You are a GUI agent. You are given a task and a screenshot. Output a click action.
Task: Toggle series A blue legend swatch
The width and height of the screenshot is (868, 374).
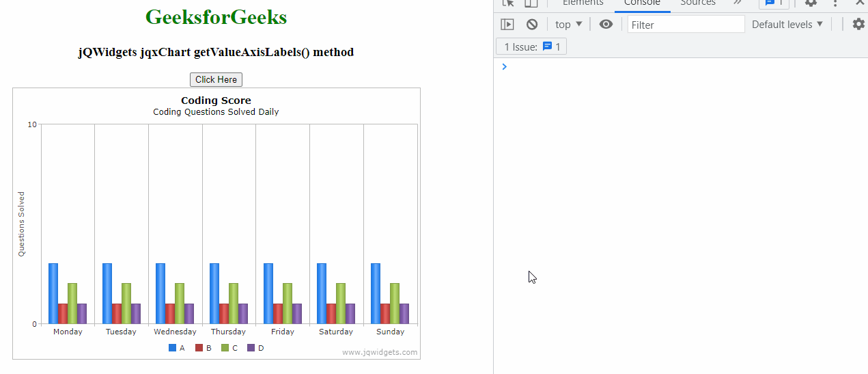click(x=172, y=348)
